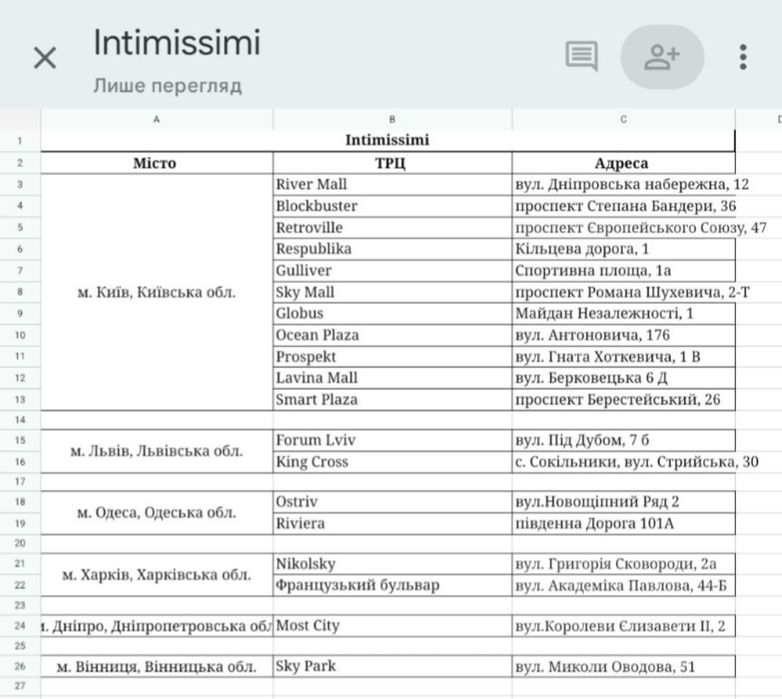The width and height of the screenshot is (782, 699).
Task: Tap the Intimissimi document title
Action: click(x=177, y=42)
